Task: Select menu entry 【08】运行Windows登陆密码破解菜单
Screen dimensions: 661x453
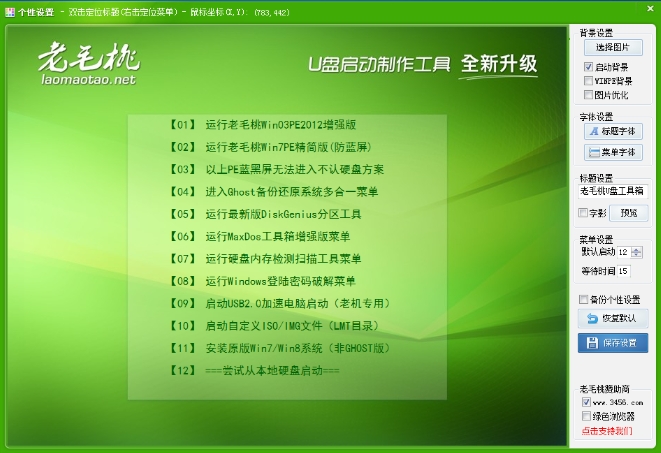Action: tap(262, 281)
